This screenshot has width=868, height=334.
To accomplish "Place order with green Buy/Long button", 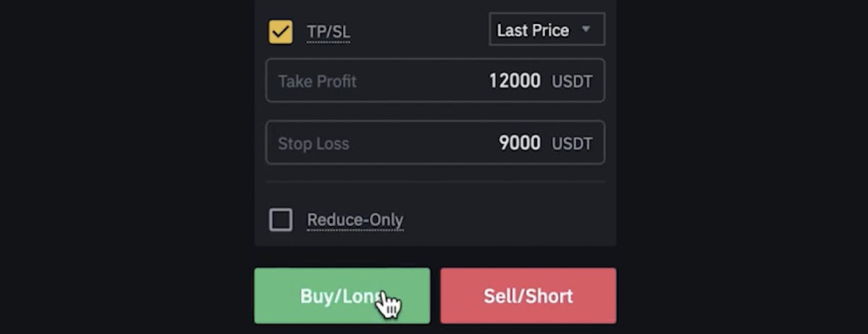I will pyautogui.click(x=342, y=296).
